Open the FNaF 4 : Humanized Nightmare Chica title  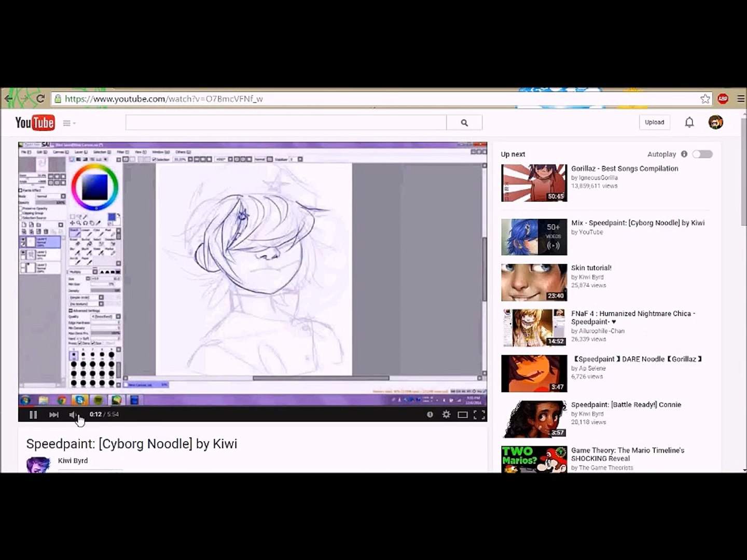point(633,317)
